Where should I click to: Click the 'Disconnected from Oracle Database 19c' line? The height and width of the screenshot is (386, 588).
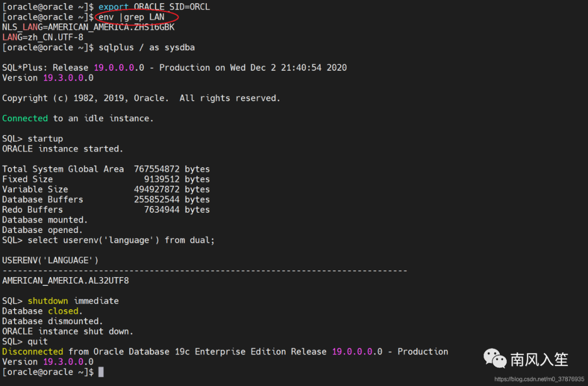[225, 352]
